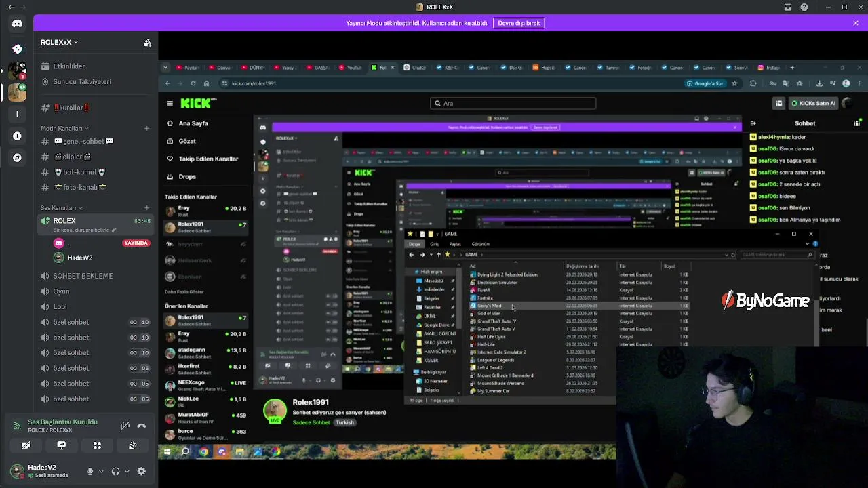Open Takip Edilen Kanallar in Kick sidebar

[x=206, y=159]
